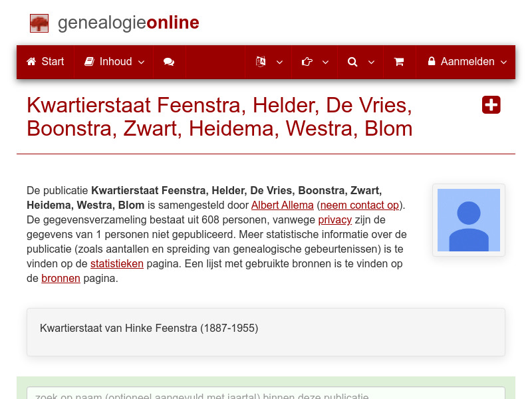Open the shopping cart icon
The width and height of the screenshot is (532, 399).
click(x=399, y=61)
